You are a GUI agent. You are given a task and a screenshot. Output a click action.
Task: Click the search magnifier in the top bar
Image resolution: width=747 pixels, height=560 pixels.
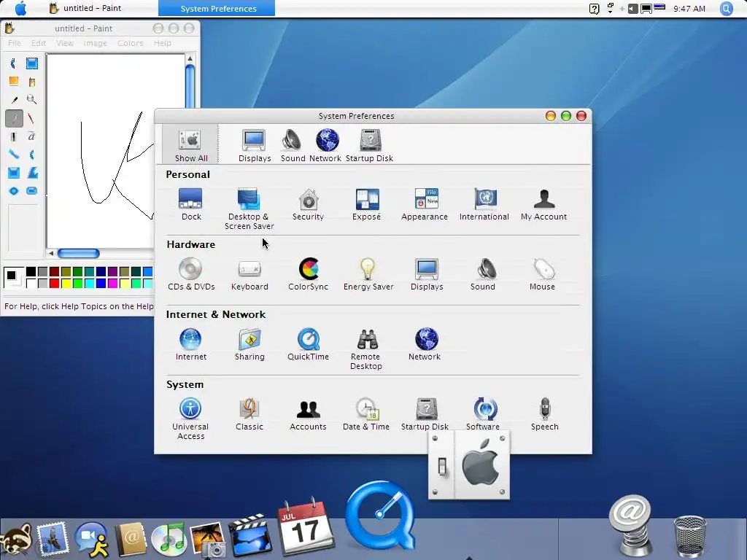[x=726, y=8]
